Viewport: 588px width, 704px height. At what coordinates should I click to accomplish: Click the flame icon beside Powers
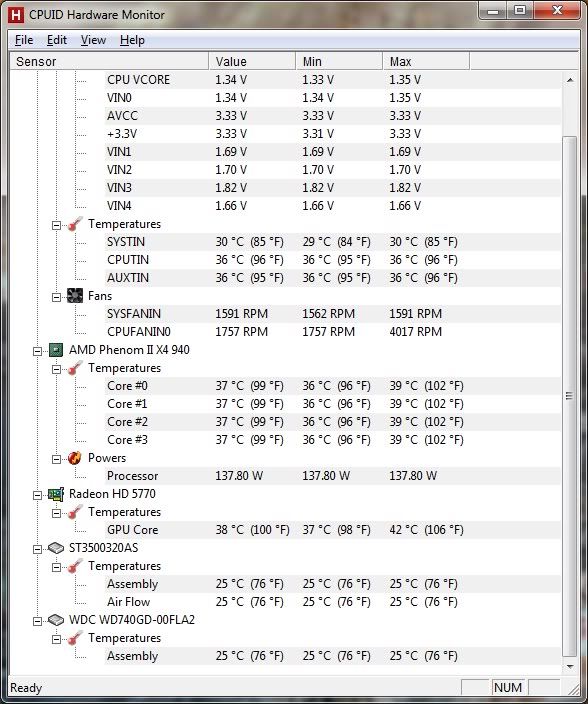tap(75, 458)
